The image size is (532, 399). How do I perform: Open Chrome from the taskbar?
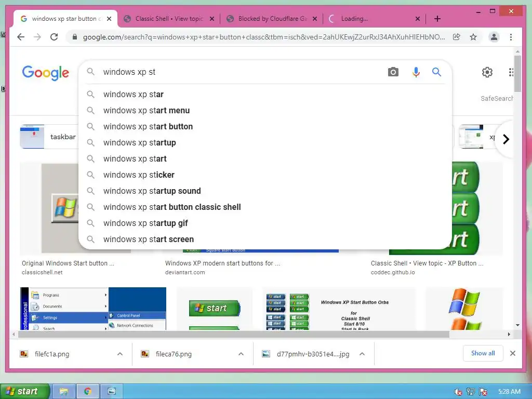87,391
